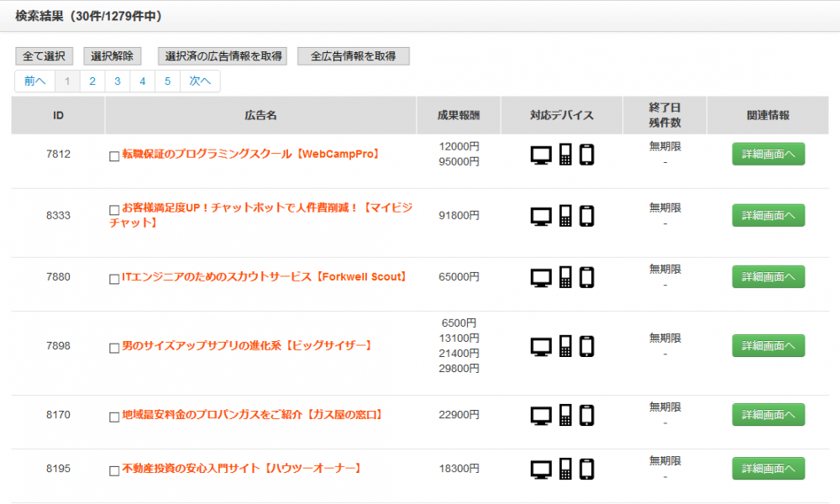Go to page 2 in pagination
This screenshot has height=504, width=840.
tap(92, 81)
